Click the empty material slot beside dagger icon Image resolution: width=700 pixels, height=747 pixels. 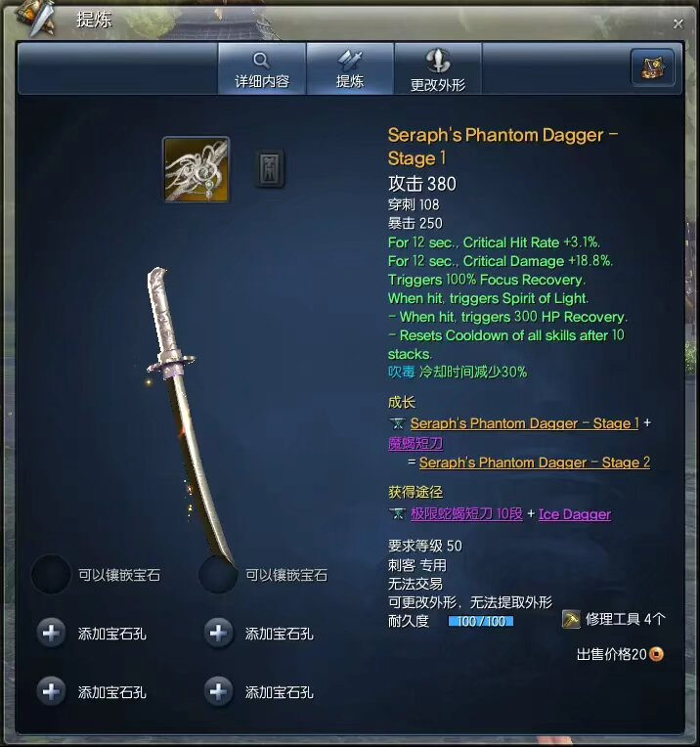pos(270,168)
